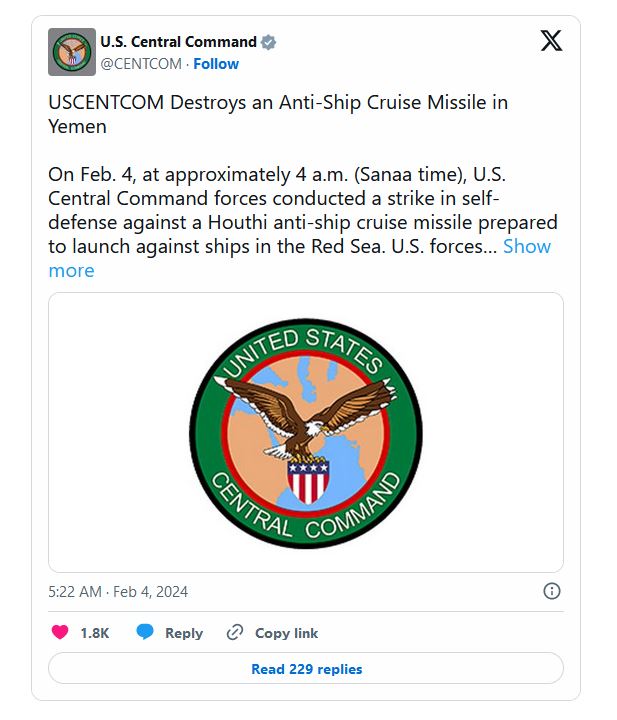Select the Copy link text label

pos(286,633)
